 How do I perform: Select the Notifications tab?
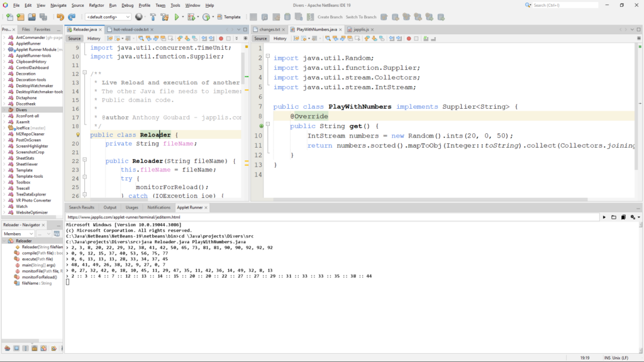point(158,207)
